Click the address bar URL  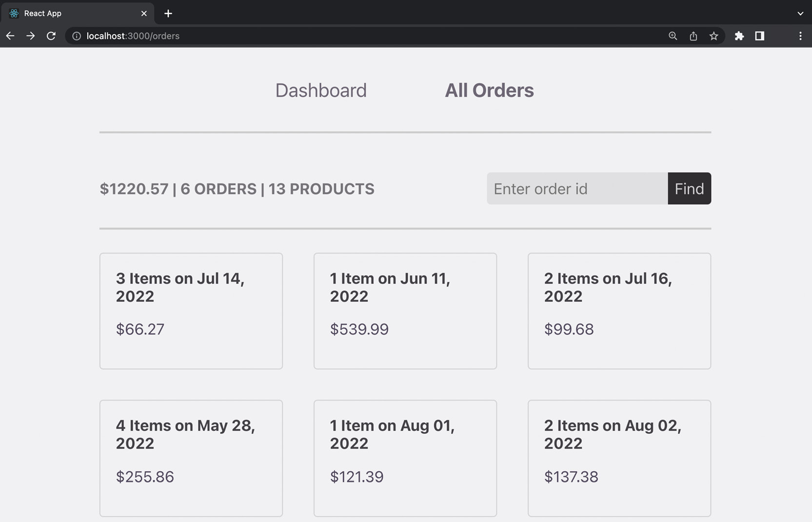(132, 36)
